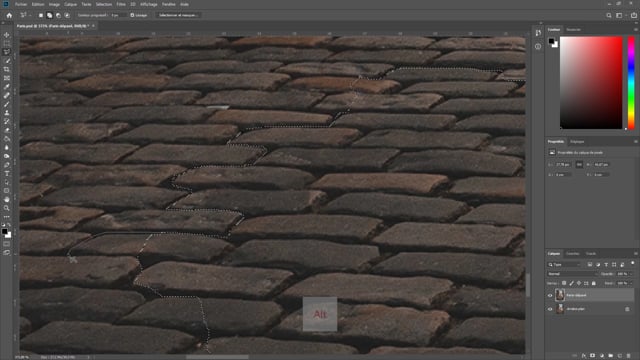The image size is (640, 360).
Task: Set selection mode to Subtract from selection
Action: click(x=58, y=15)
